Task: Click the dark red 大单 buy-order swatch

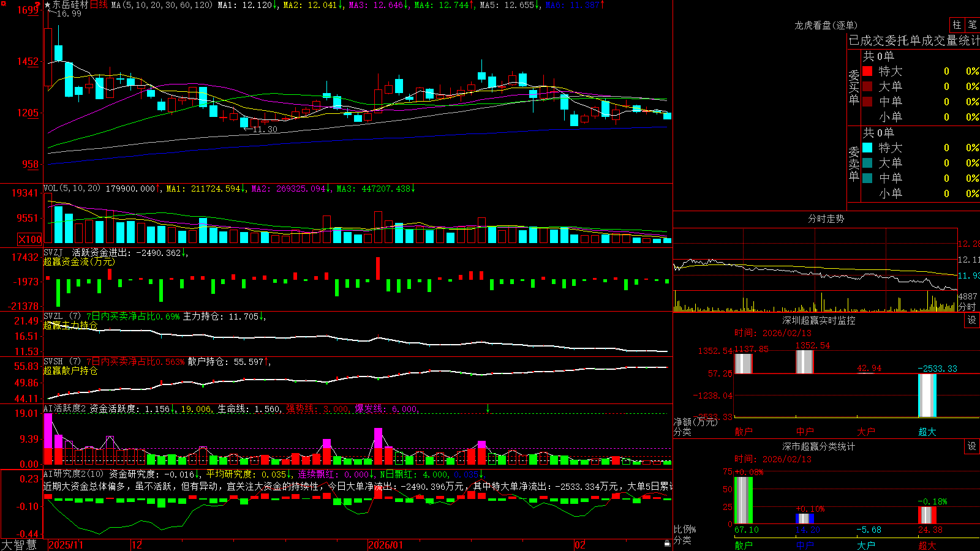Action: (867, 86)
